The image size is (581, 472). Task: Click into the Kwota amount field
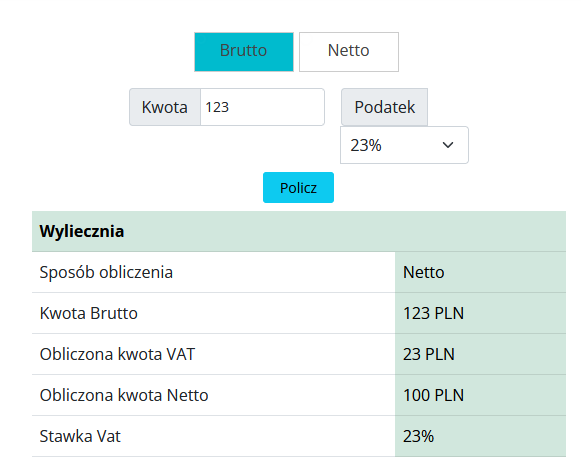262,107
